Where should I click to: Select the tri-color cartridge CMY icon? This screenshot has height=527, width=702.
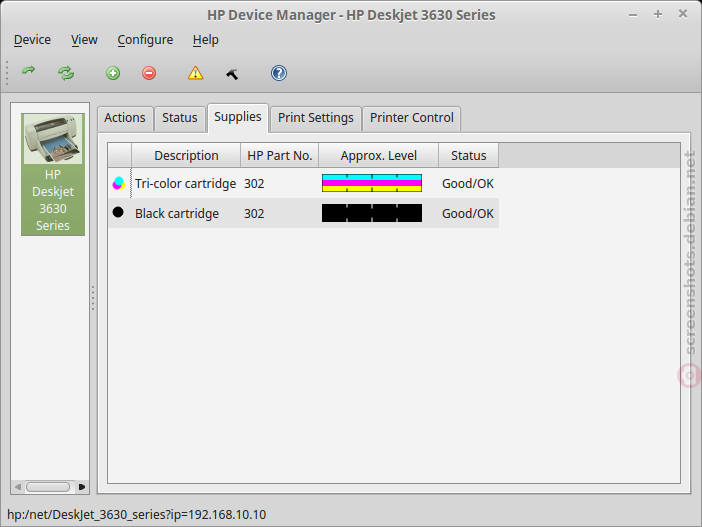pos(119,183)
